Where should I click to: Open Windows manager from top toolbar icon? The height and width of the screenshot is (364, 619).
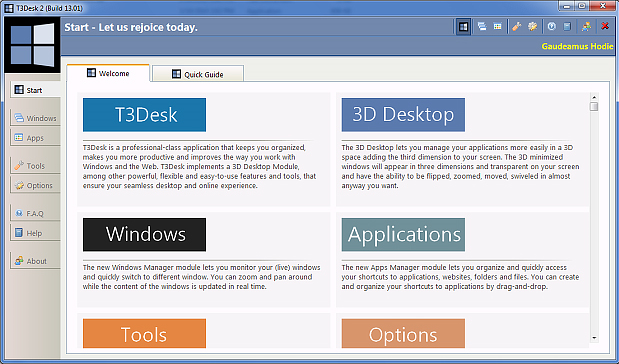coord(482,26)
